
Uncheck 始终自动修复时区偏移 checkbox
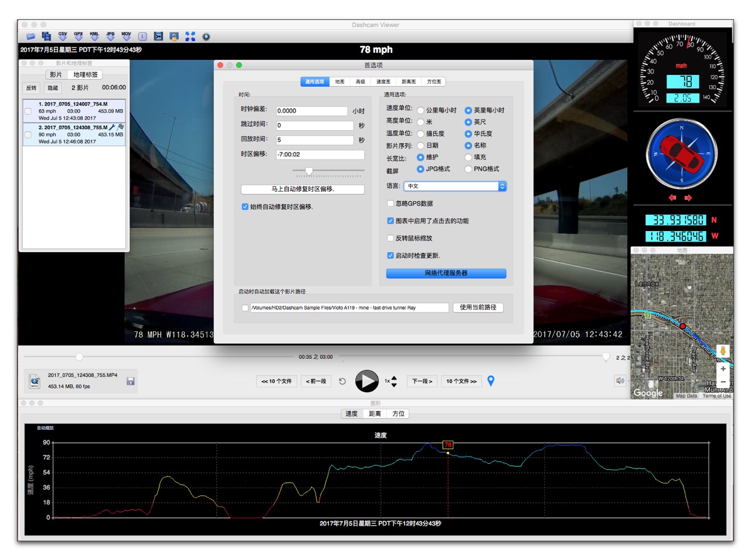coord(245,206)
